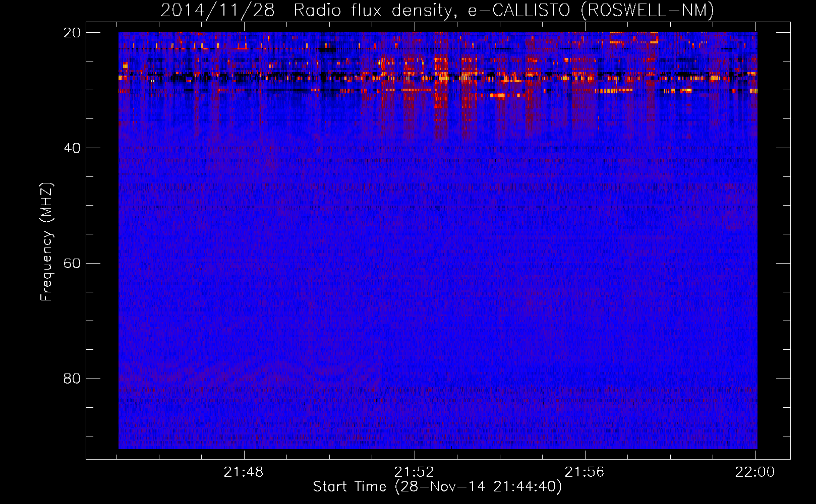The width and height of the screenshot is (816, 504).
Task: Click the frequency tick label "60"
Action: 72,264
